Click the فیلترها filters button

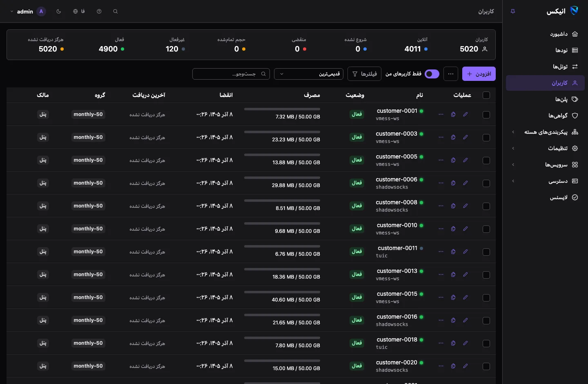[365, 74]
